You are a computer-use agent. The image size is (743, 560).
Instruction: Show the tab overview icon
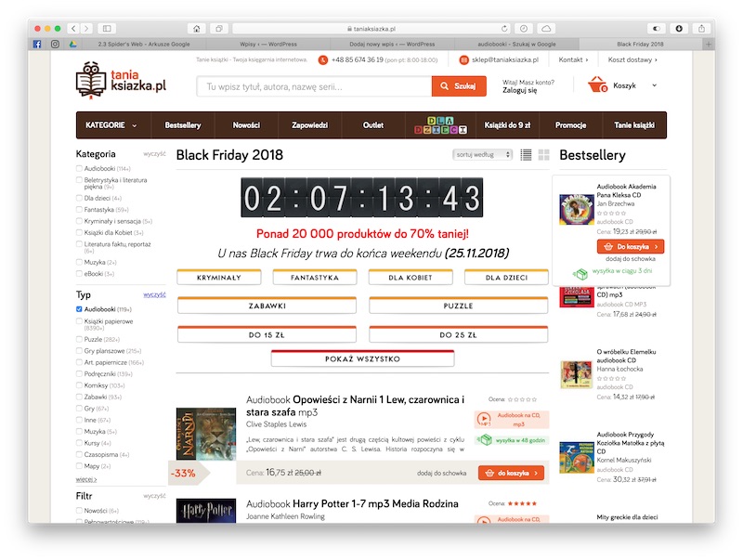point(219,29)
